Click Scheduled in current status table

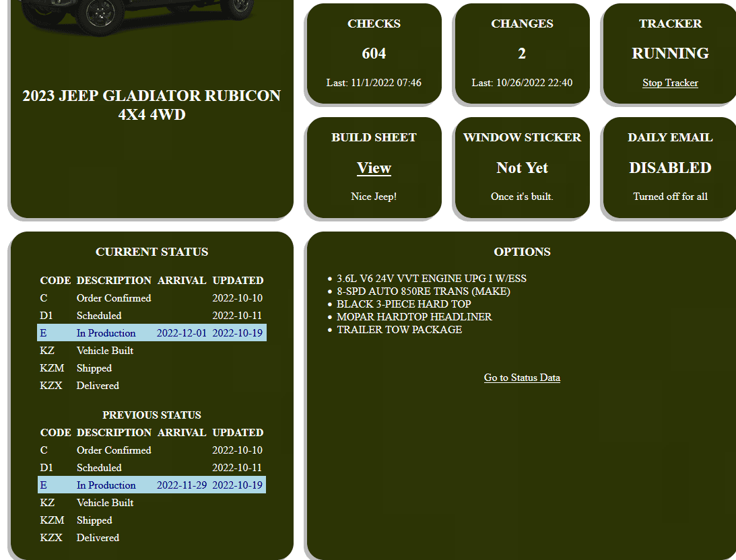(99, 316)
